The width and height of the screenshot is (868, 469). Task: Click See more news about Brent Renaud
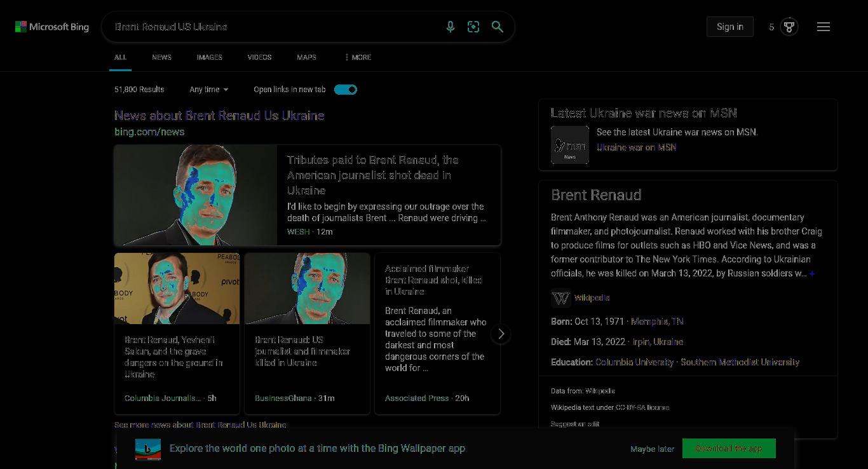(200, 425)
